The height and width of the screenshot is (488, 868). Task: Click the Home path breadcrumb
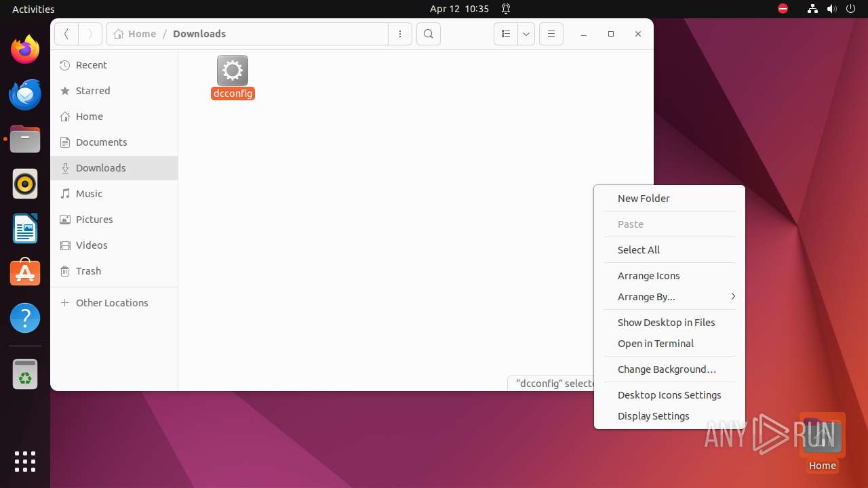tap(135, 34)
